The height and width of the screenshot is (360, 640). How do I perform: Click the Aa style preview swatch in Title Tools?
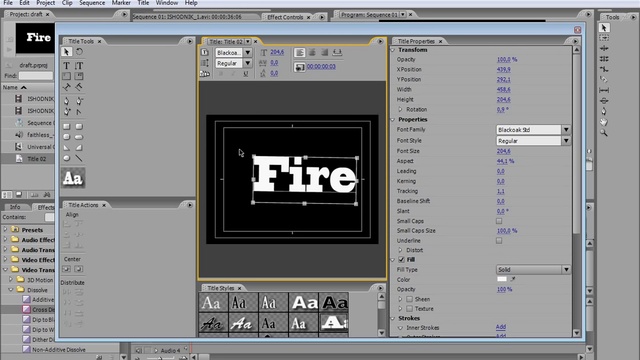point(73,178)
